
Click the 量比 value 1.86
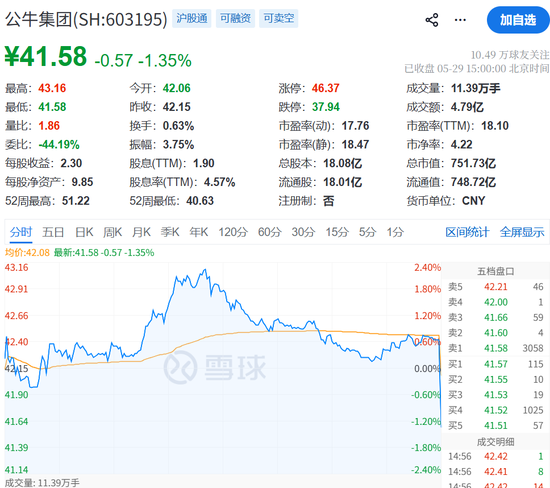(49, 126)
